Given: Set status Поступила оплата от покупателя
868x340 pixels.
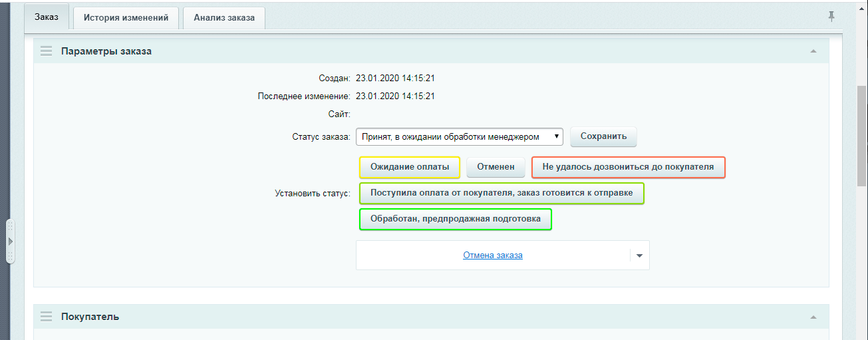Looking at the screenshot, I should [x=502, y=194].
